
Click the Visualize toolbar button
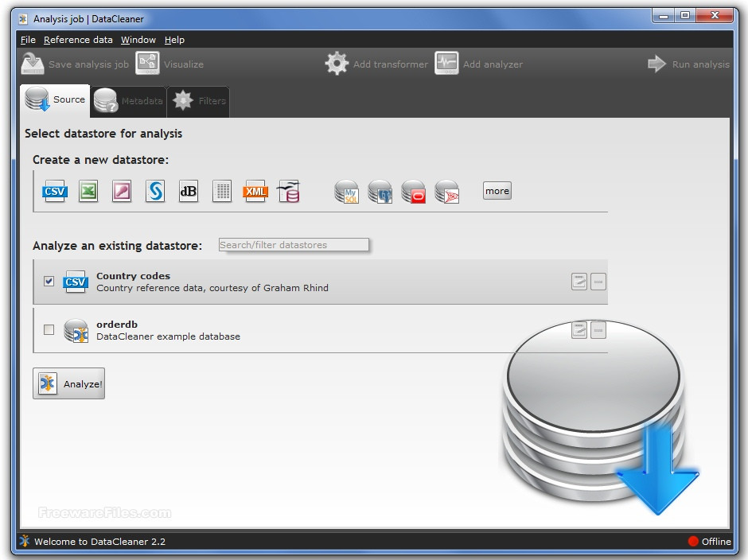tap(169, 64)
